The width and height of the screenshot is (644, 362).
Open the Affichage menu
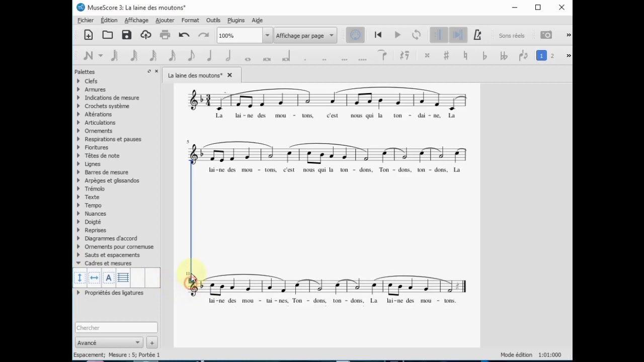coord(136,20)
